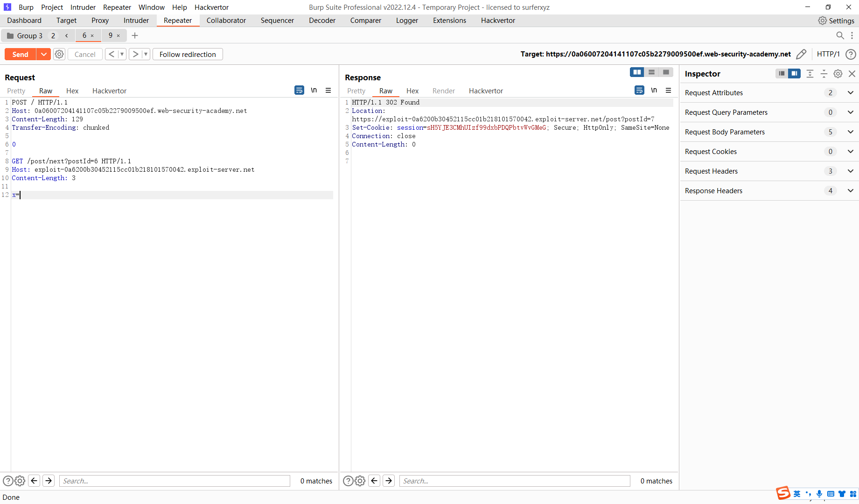This screenshot has width=859, height=504.
Task: Open the Decoder tab
Action: pos(322,21)
